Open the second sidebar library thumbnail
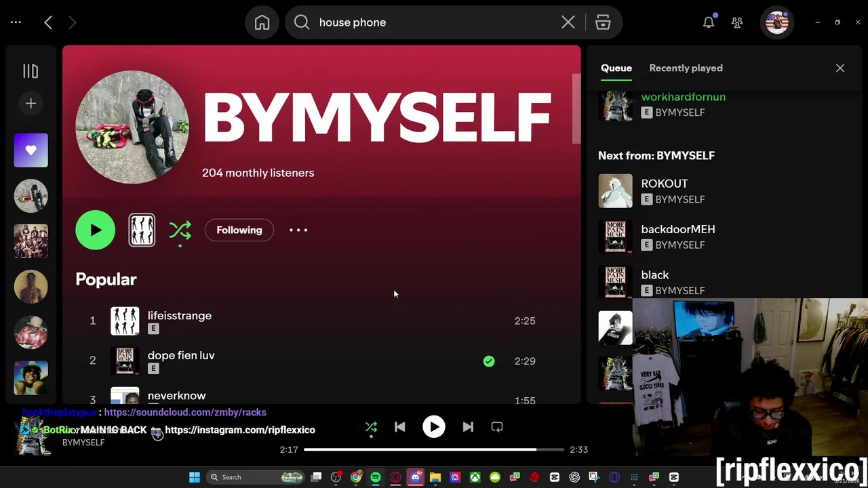 point(31,241)
